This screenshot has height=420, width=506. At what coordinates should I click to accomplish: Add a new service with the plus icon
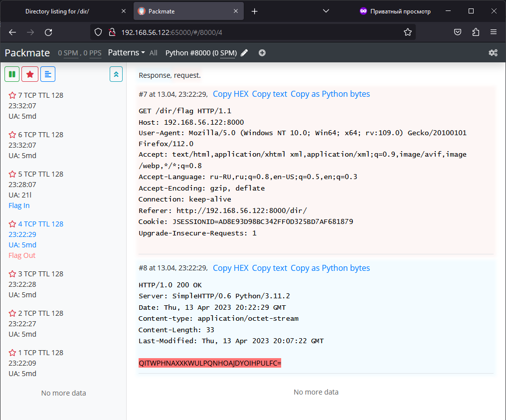point(262,53)
